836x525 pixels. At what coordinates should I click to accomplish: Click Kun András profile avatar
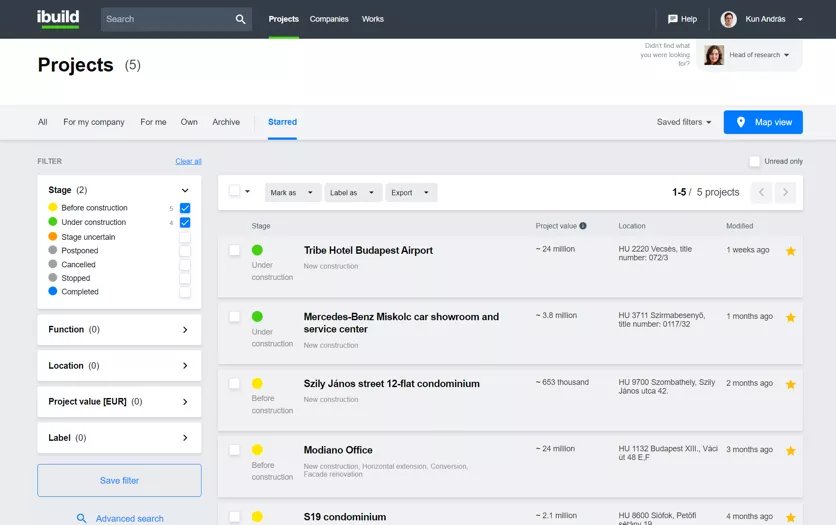pyautogui.click(x=728, y=19)
